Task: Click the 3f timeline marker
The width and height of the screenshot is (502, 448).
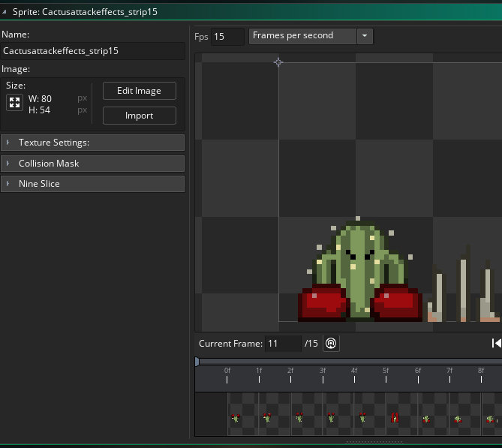Action: pyautogui.click(x=323, y=375)
